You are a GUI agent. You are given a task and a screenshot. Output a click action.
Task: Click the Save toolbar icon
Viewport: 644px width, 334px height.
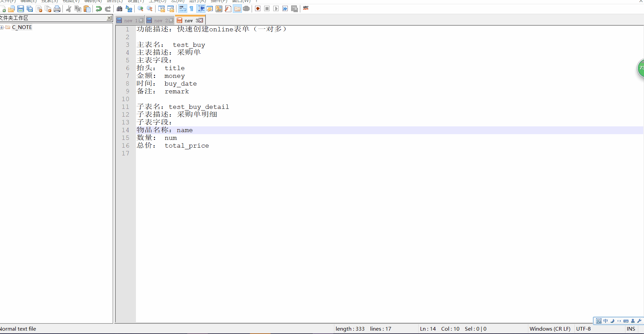pyautogui.click(x=21, y=9)
